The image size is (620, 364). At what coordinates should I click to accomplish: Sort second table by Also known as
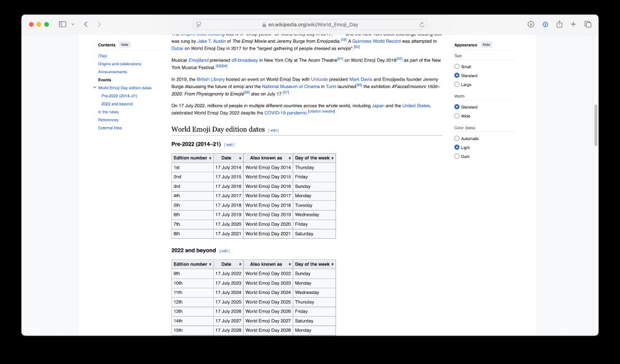point(268,264)
